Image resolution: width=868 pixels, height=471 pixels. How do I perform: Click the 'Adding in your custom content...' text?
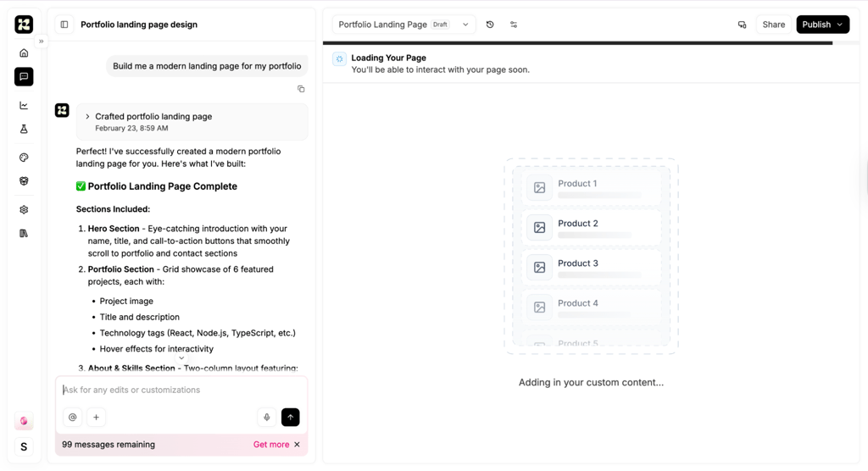click(x=591, y=382)
